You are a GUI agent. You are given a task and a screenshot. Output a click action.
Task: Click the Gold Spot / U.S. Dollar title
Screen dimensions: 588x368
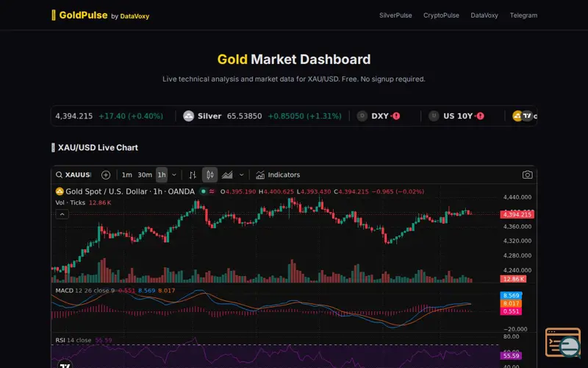pyautogui.click(x=130, y=191)
